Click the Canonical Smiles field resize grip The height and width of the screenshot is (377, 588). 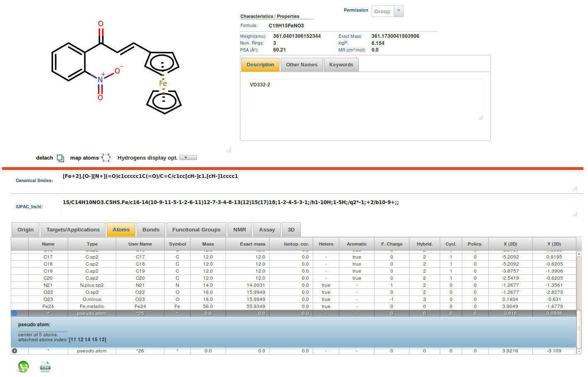point(575,188)
